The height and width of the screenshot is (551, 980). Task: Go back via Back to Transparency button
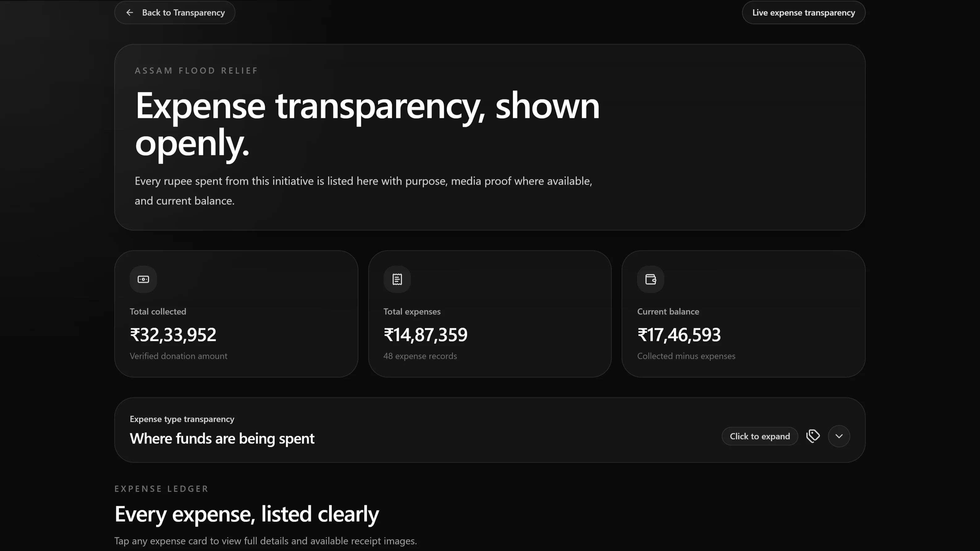[175, 13]
